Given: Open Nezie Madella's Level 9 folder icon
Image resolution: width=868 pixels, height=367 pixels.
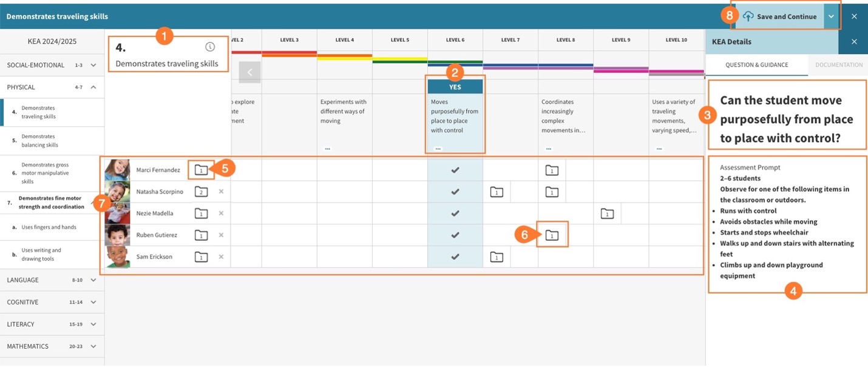Looking at the screenshot, I should pos(607,214).
